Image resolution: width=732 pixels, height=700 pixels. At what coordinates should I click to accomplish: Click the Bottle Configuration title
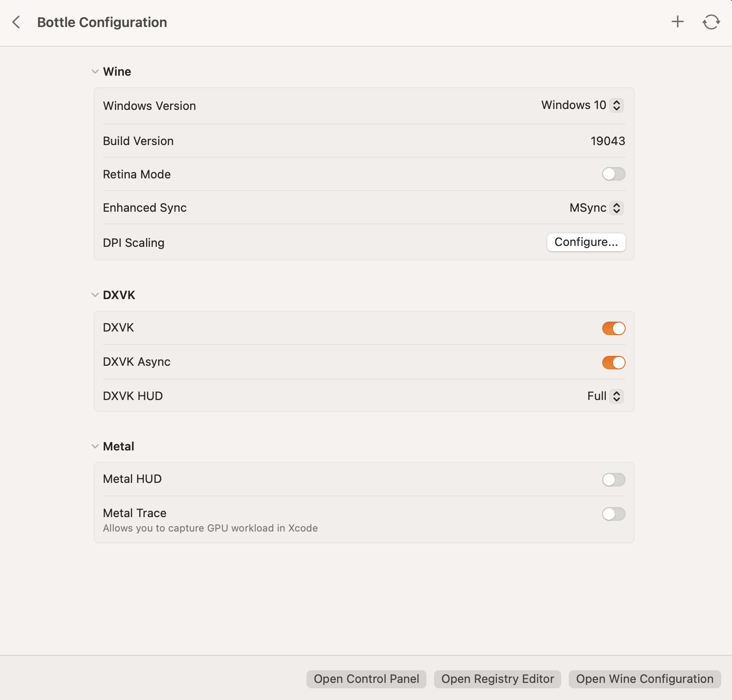tap(102, 22)
